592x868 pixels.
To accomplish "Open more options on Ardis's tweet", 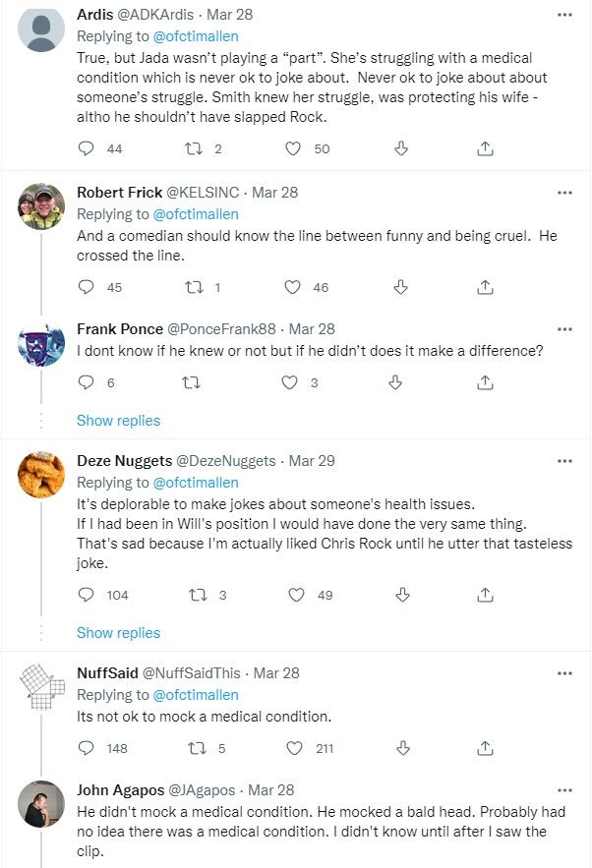I will [x=564, y=15].
